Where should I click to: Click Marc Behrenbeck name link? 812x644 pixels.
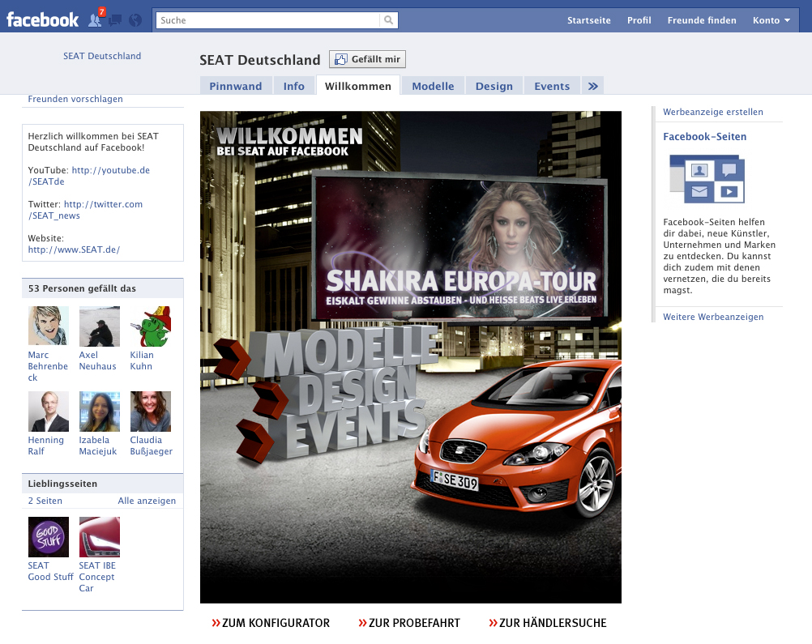(x=48, y=366)
